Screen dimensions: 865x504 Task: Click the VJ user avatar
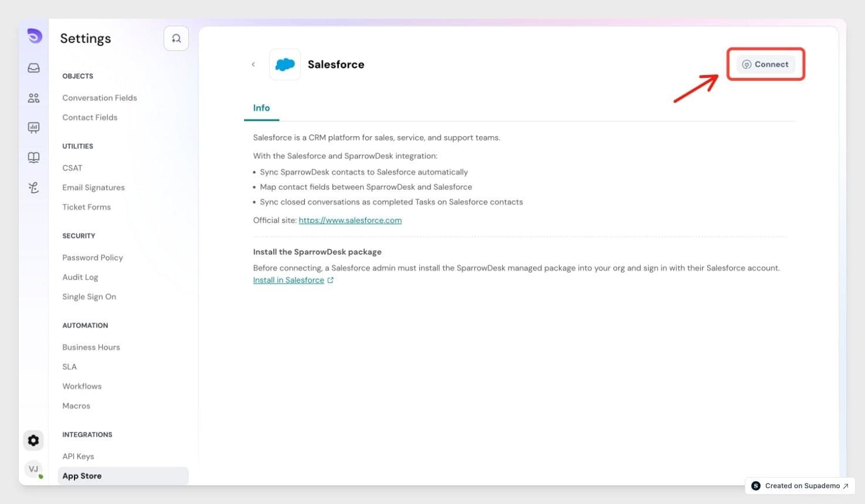[33, 469]
